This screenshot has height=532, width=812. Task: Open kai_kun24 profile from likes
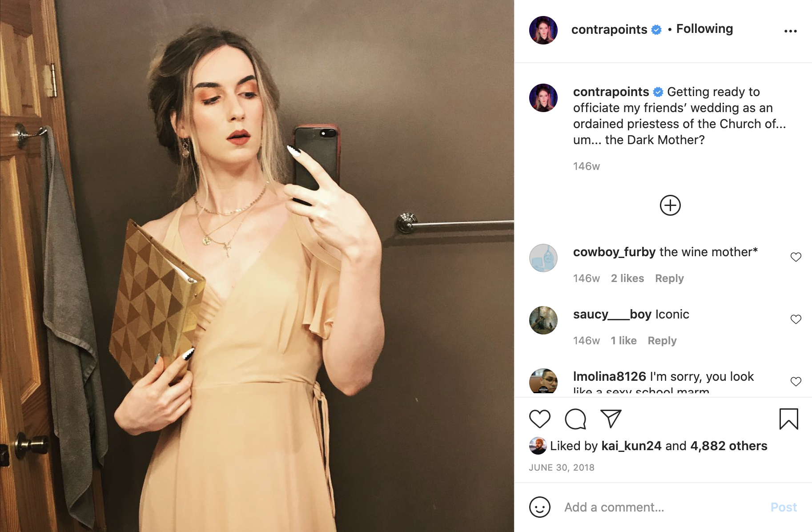click(631, 446)
